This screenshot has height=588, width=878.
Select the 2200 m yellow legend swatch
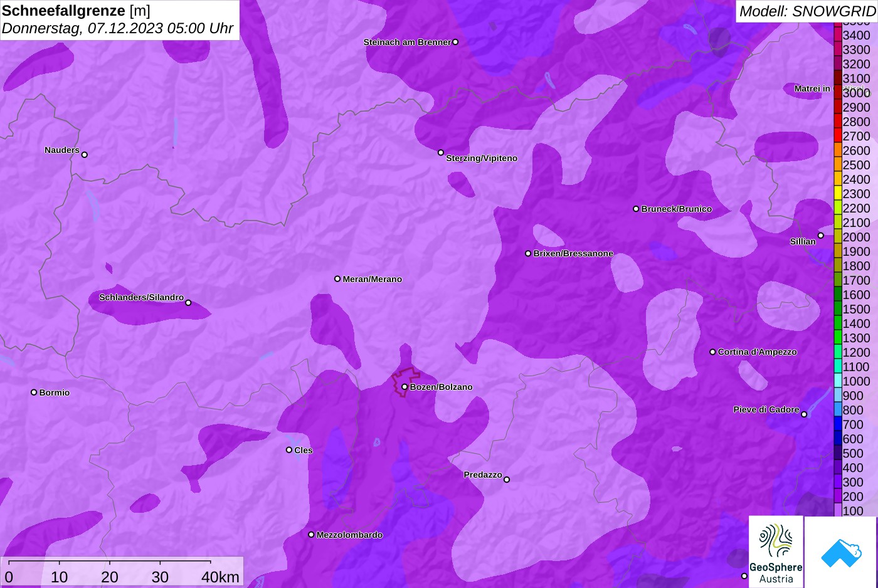tap(838, 208)
